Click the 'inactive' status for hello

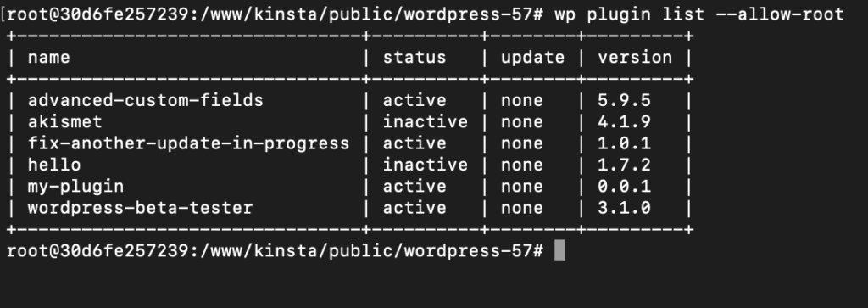tap(426, 165)
